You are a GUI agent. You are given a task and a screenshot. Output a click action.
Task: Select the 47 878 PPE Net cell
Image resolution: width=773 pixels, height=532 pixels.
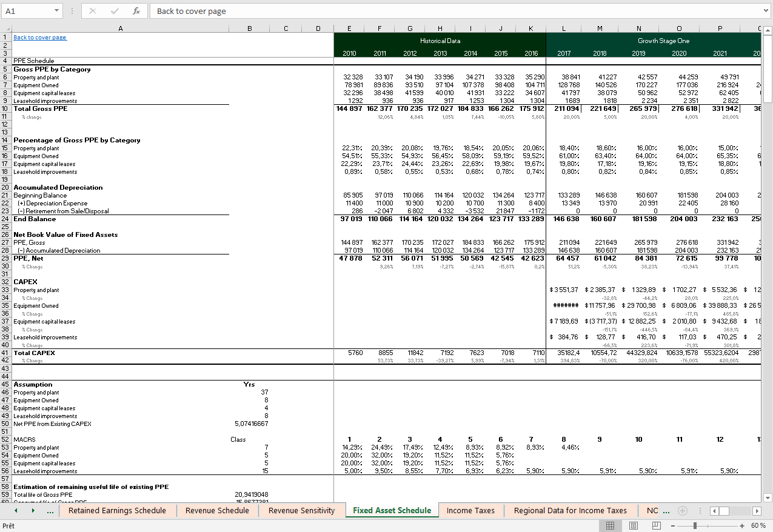point(349,258)
